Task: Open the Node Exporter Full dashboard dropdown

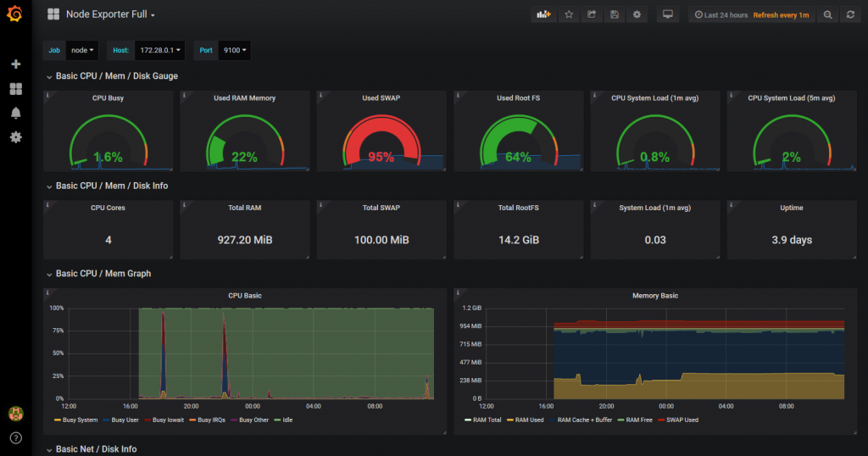Action: 110,14
